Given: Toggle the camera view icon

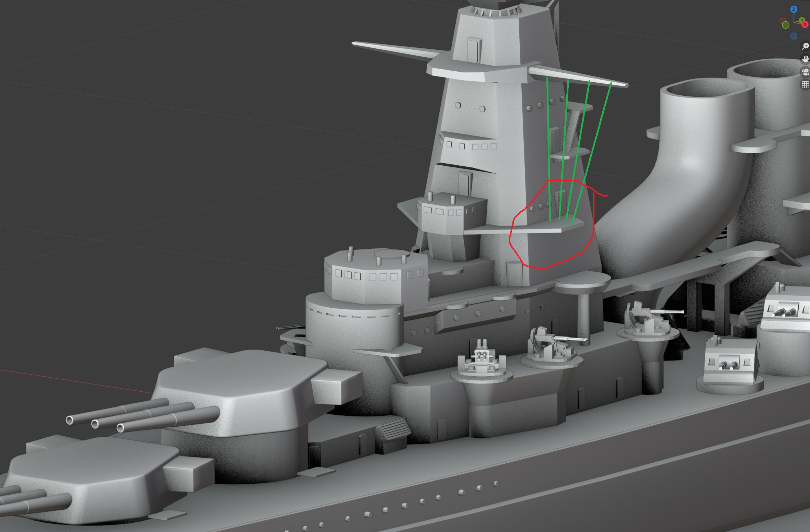Looking at the screenshot, I should pos(805,72).
